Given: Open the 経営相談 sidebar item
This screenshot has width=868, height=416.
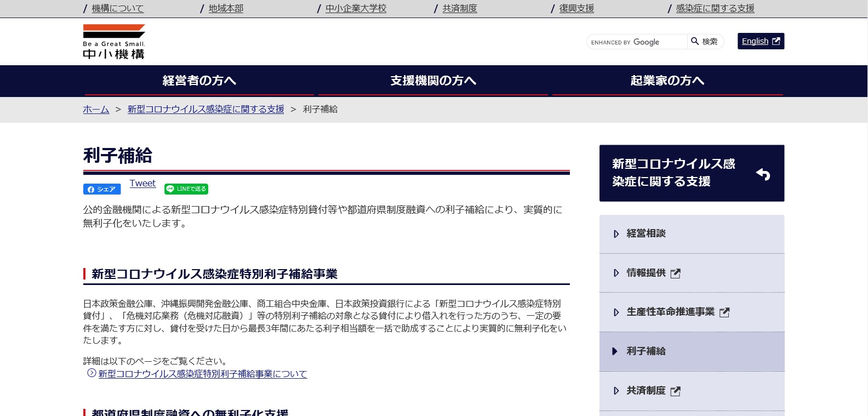Looking at the screenshot, I should point(646,233).
